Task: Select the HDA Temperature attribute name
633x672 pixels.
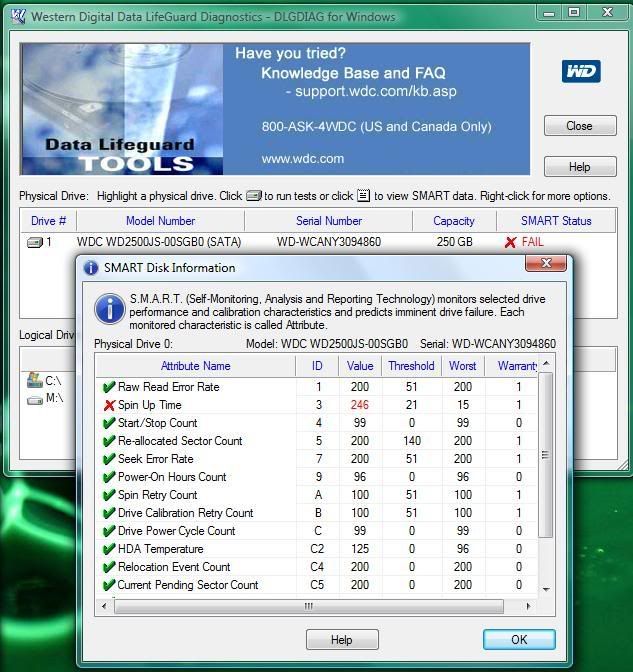Action: tap(161, 549)
